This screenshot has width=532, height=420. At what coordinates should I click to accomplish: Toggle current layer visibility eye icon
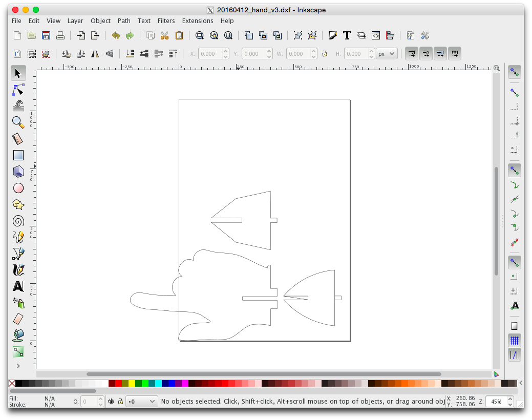111,402
